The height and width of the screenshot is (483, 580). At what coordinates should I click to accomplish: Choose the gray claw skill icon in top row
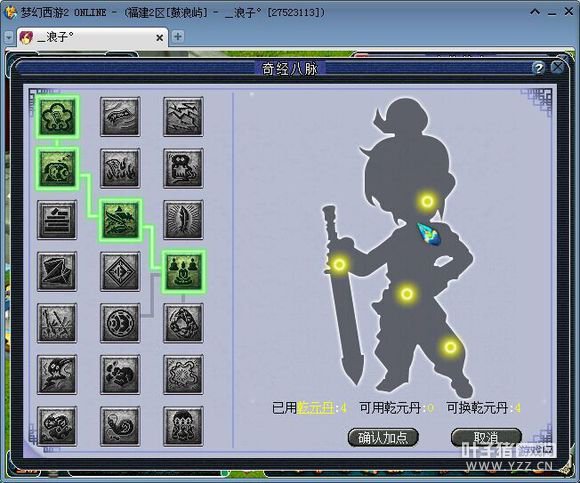(120, 116)
